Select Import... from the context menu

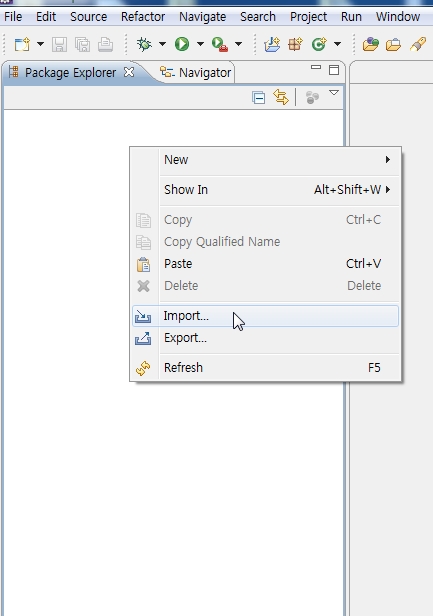265,316
